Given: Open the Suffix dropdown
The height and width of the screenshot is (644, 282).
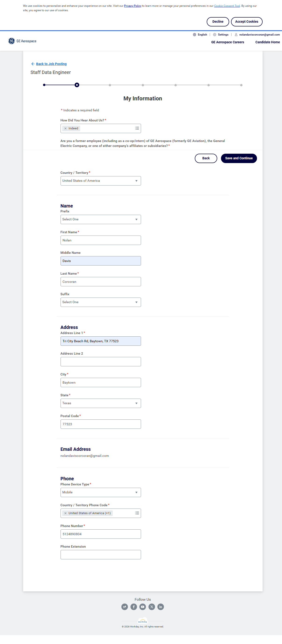Looking at the screenshot, I should (x=101, y=302).
